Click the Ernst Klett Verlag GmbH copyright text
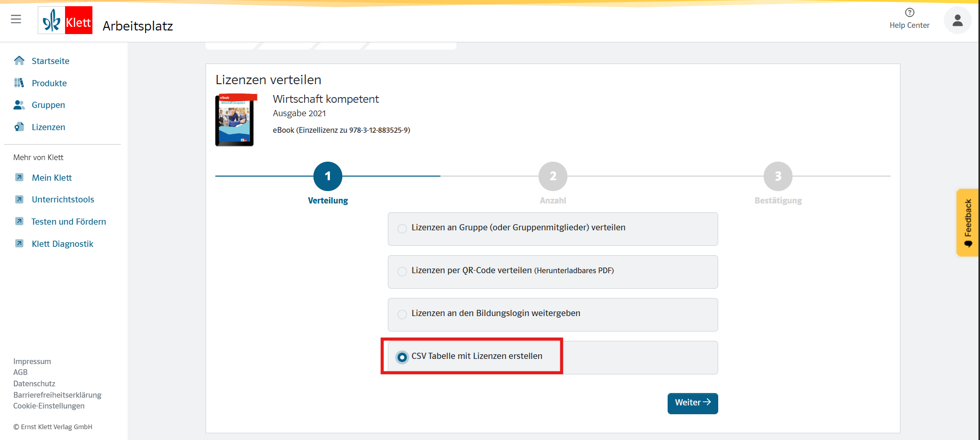 (53, 427)
